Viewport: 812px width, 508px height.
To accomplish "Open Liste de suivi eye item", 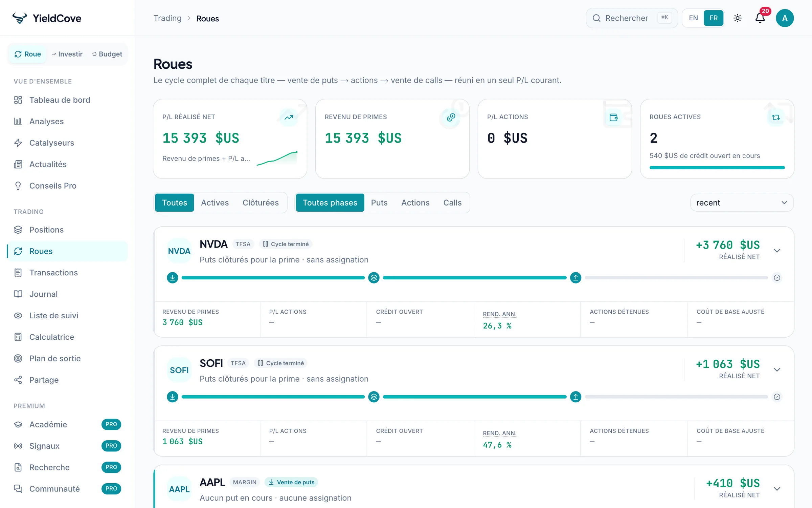I will (67, 315).
